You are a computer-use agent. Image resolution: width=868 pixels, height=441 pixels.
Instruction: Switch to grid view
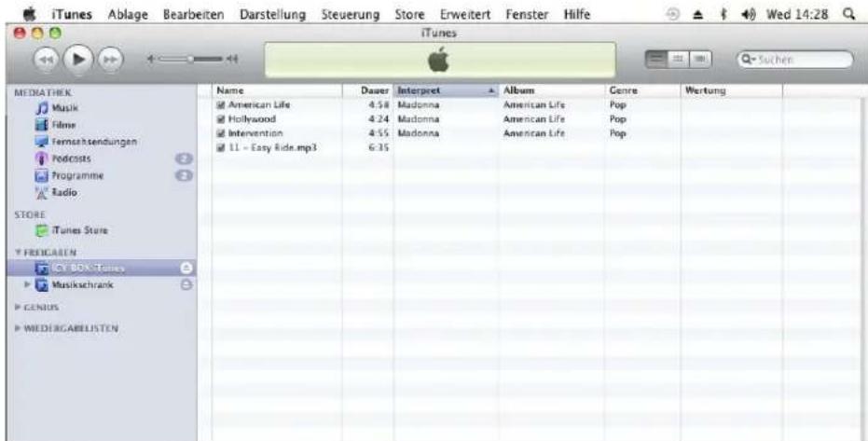pyautogui.click(x=679, y=60)
